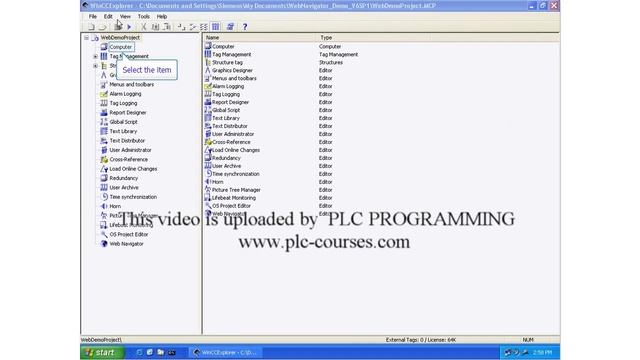Click Horn icon in navigation tree
Screen dimensions: 640x360
[x=104, y=207]
